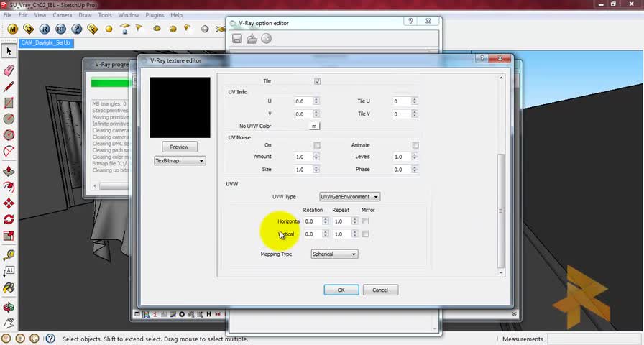Click the black texture preview thumbnail

point(180,108)
